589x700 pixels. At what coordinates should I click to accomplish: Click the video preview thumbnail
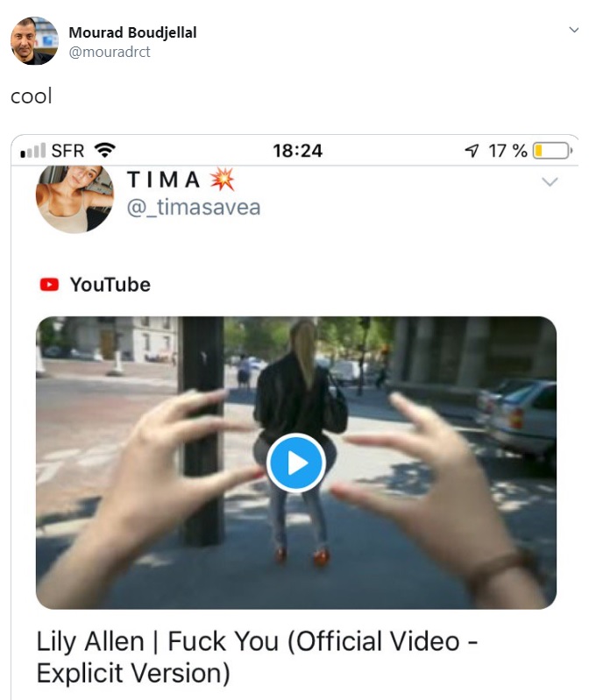coord(296,463)
